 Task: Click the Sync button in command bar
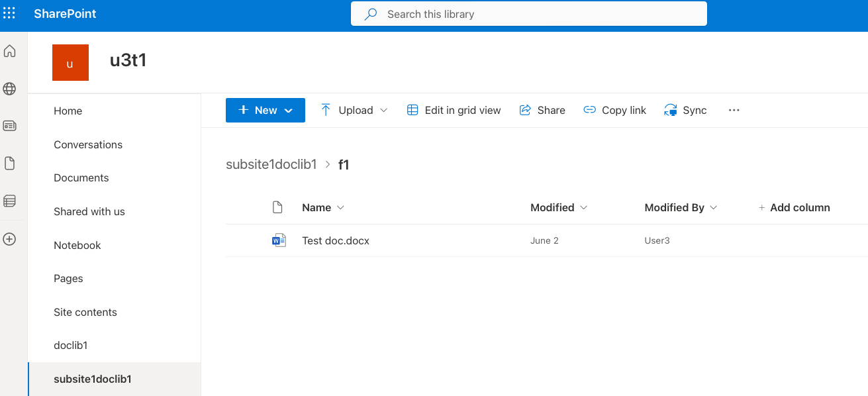[x=685, y=111]
